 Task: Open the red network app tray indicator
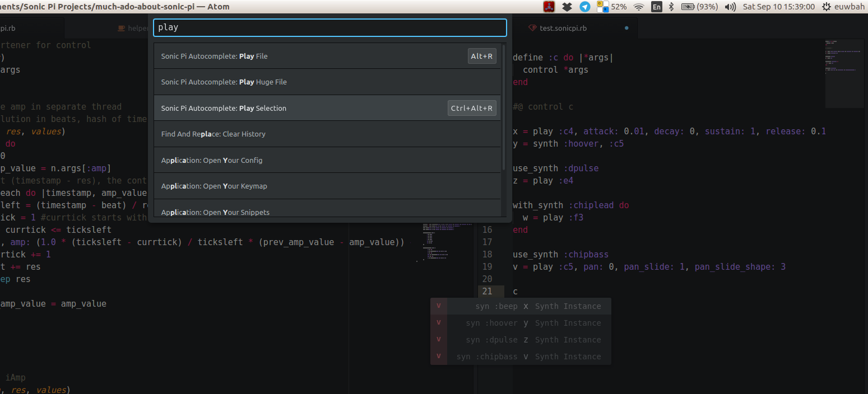point(549,7)
